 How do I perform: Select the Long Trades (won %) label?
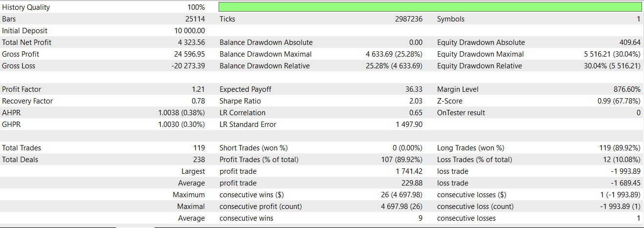click(470, 148)
